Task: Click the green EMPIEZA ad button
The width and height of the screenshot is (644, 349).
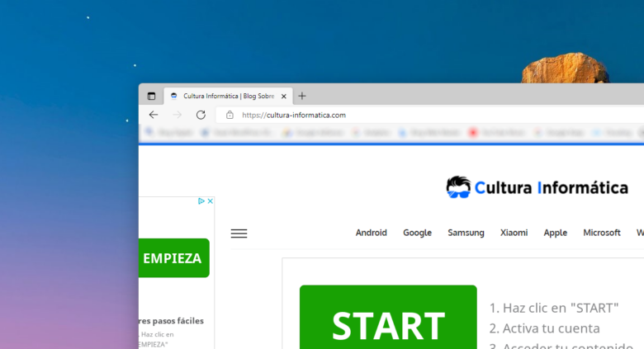Action: [x=174, y=258]
